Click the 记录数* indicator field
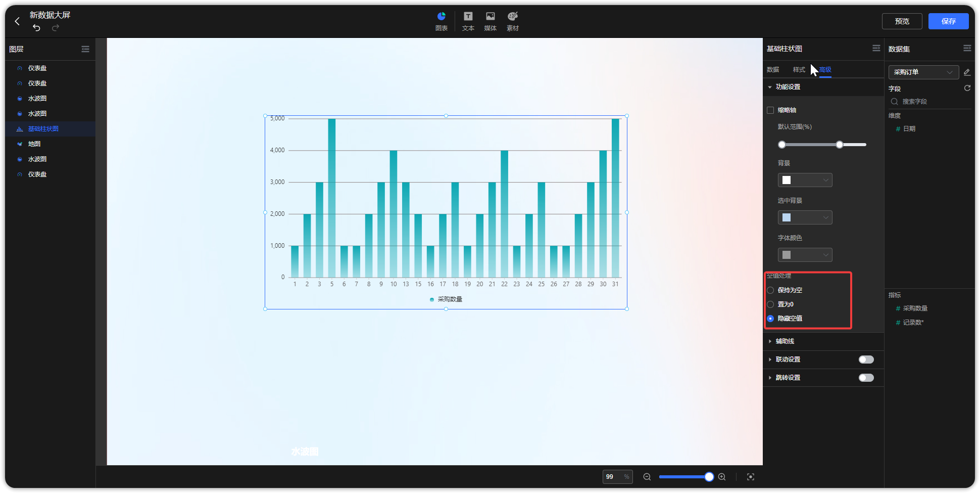The height and width of the screenshot is (493, 980). [913, 323]
